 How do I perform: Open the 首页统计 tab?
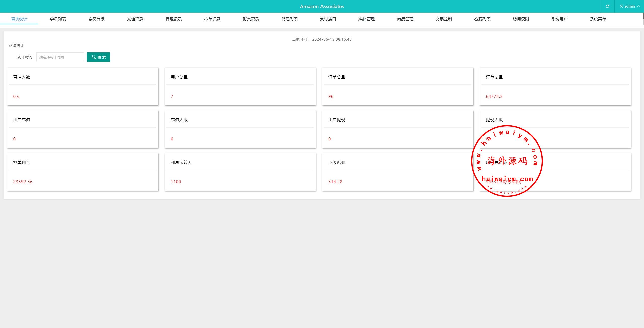tap(19, 19)
